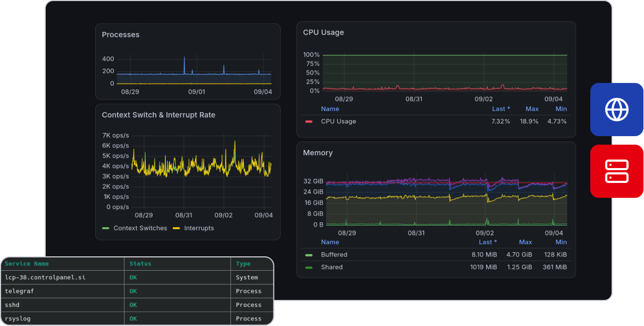Open the CPU Usage panel title menu
644x326 pixels.
click(x=323, y=32)
